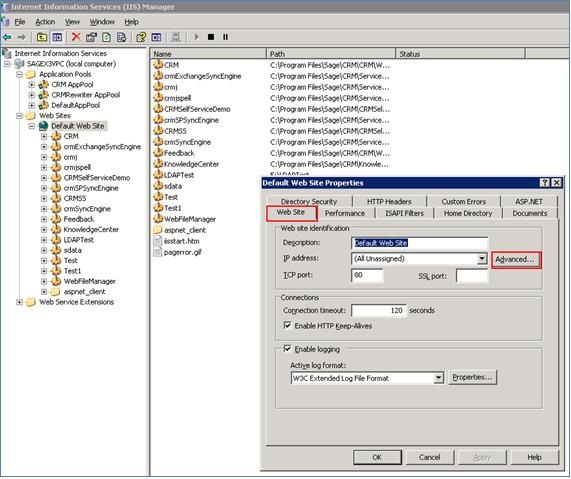Switch to the ISAPI Filters tab

(405, 213)
